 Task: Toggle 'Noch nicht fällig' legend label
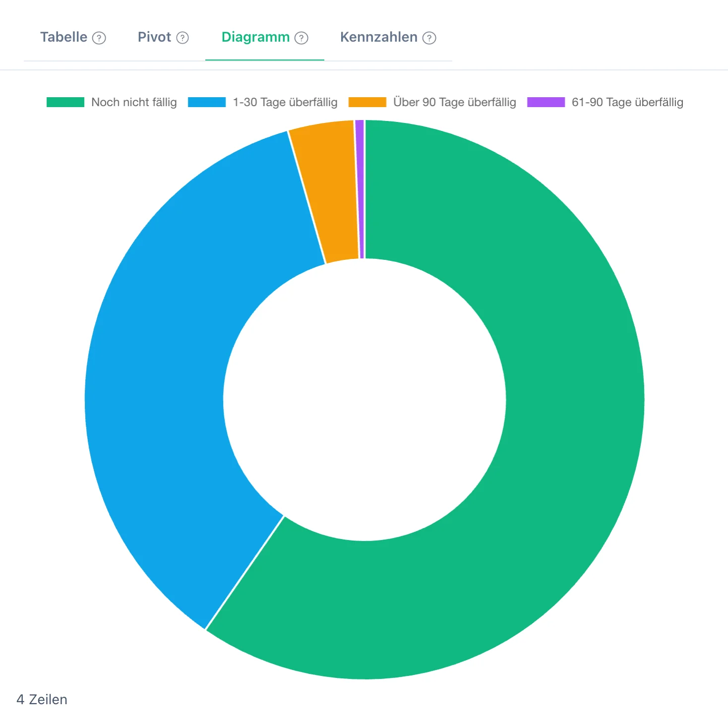pyautogui.click(x=134, y=102)
